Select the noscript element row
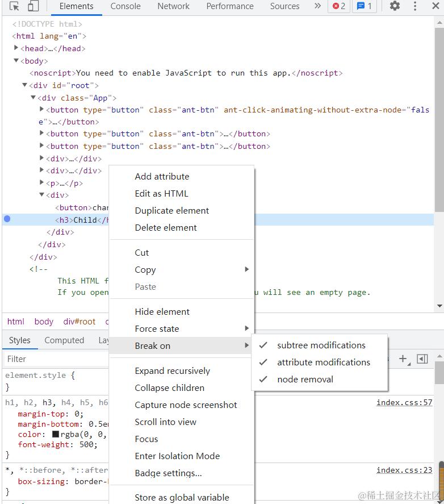444x504 pixels. (186, 73)
